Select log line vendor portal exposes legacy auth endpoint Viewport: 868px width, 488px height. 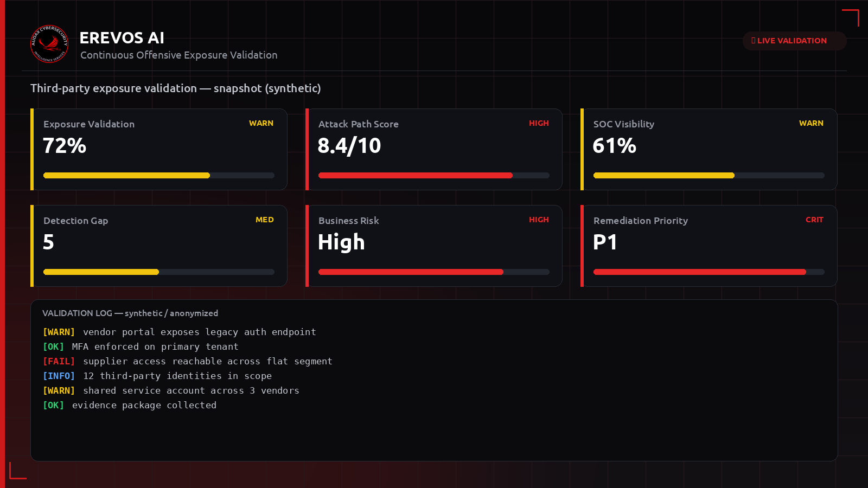(180, 332)
